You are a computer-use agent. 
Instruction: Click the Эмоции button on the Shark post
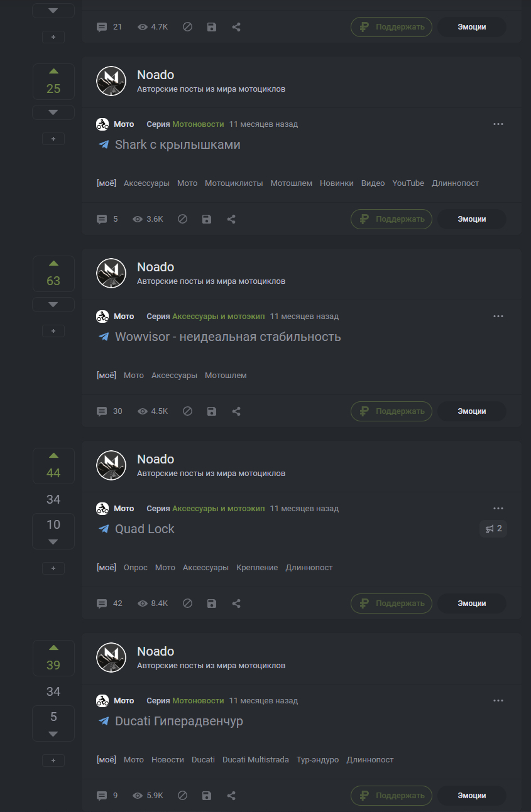coord(472,219)
